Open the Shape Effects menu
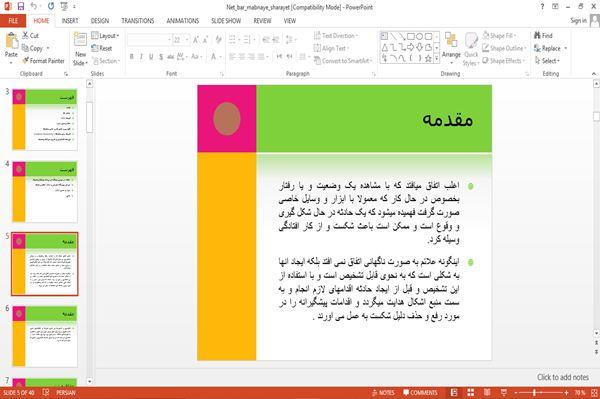The height and width of the screenshot is (399, 600). point(503,61)
